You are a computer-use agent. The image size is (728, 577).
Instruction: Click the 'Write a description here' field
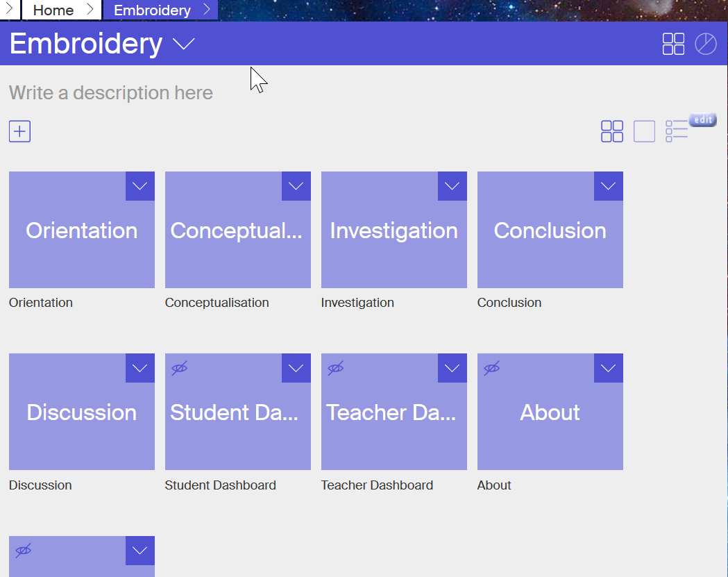(111, 93)
